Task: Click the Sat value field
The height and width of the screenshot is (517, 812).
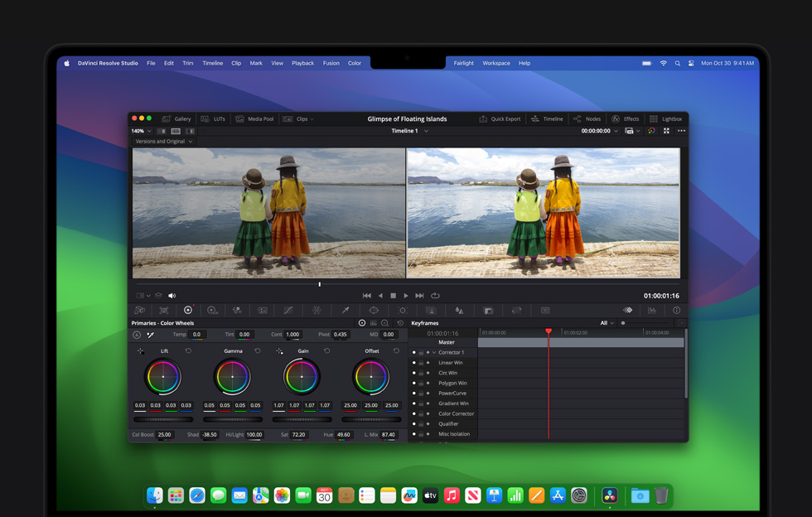Action: [x=299, y=435]
